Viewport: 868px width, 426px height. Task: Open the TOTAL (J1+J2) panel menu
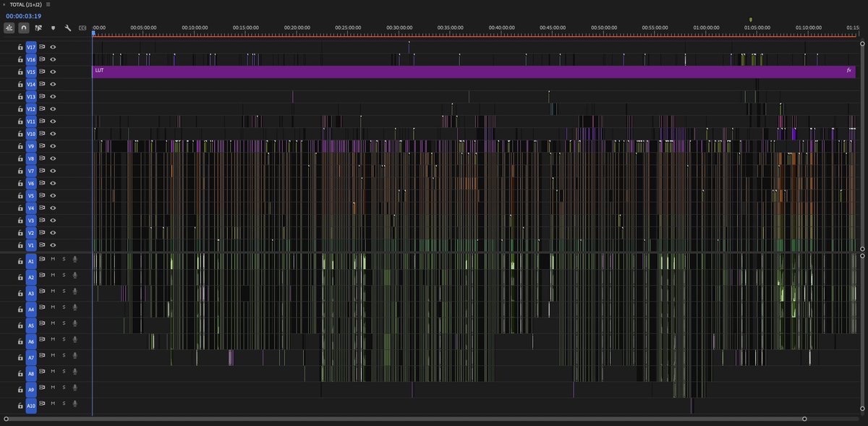(x=48, y=4)
